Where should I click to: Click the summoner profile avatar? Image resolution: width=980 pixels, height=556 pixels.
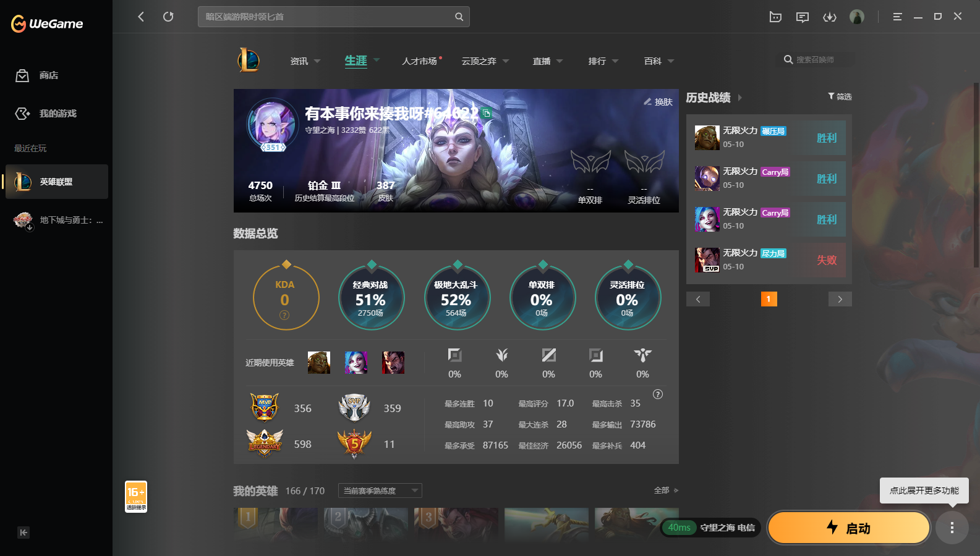pyautogui.click(x=273, y=124)
